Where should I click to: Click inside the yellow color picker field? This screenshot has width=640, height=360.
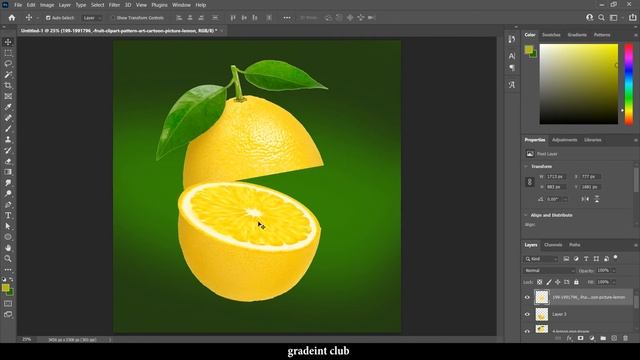click(578, 84)
